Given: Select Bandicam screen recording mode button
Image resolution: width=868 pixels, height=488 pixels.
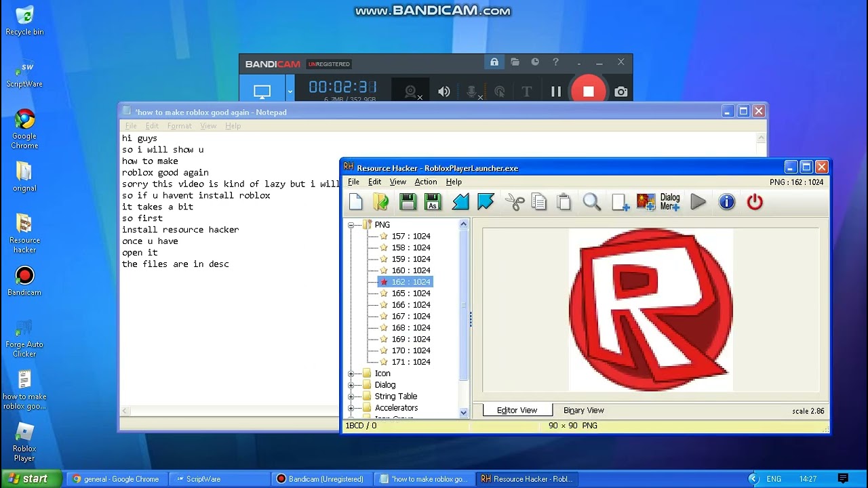Looking at the screenshot, I should (x=262, y=91).
